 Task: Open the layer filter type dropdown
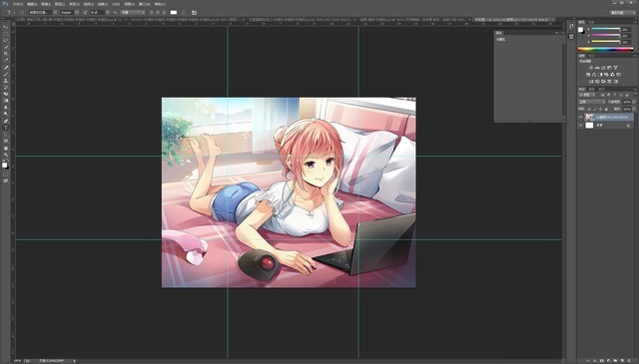pyautogui.click(x=588, y=95)
